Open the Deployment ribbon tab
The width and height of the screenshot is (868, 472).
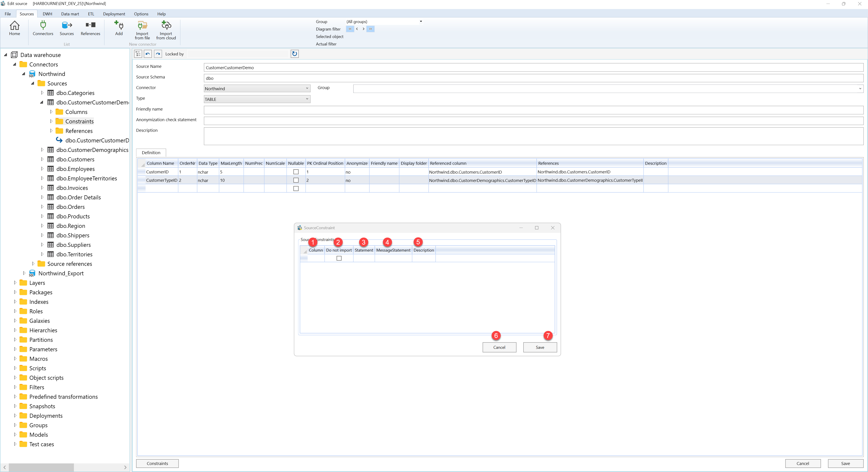(x=114, y=14)
